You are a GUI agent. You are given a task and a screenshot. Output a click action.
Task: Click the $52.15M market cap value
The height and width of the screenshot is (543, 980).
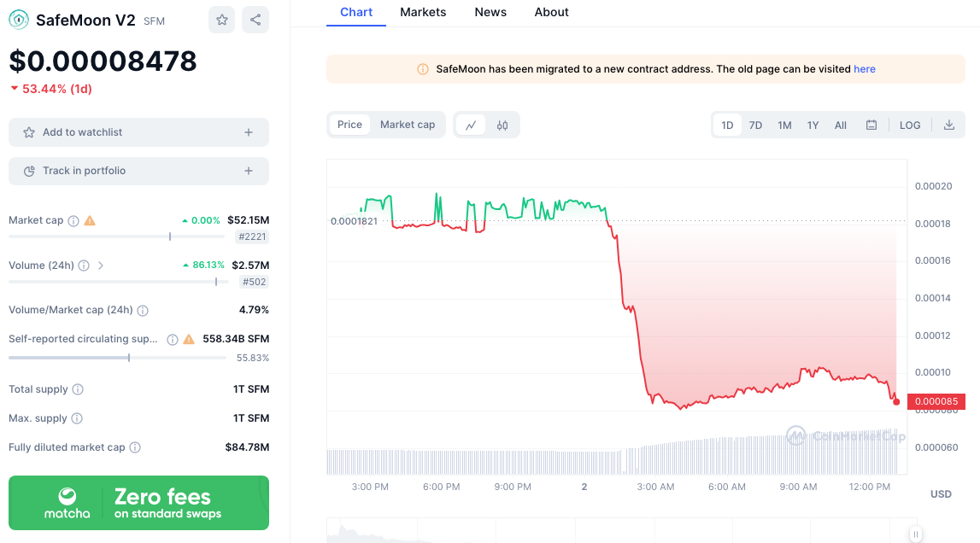pyautogui.click(x=248, y=220)
